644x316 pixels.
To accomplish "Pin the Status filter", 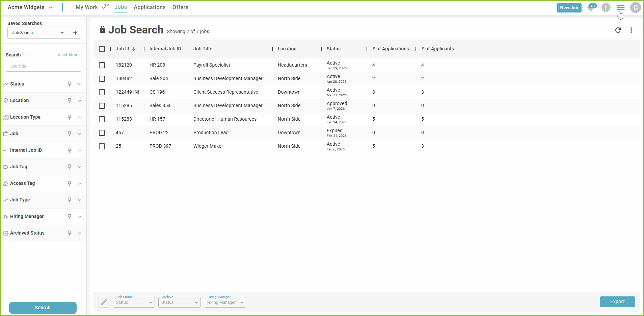I will (x=70, y=84).
